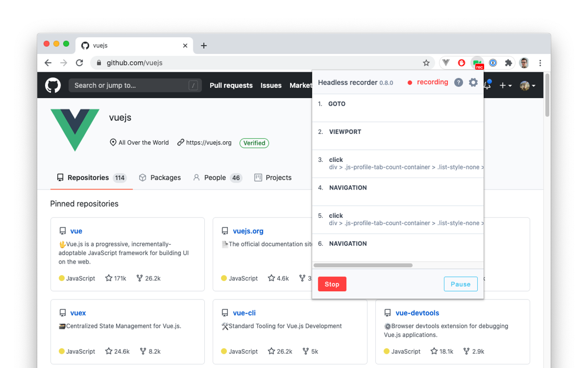588x368 pixels.
Task: Click the horizontal scrollbar in recorder panel
Action: (x=363, y=265)
